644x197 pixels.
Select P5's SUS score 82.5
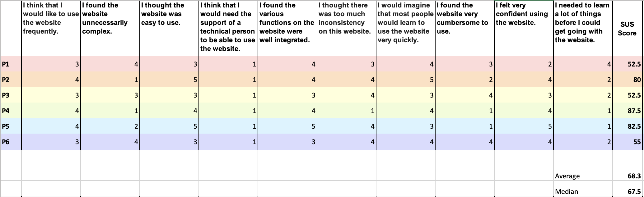coord(628,126)
